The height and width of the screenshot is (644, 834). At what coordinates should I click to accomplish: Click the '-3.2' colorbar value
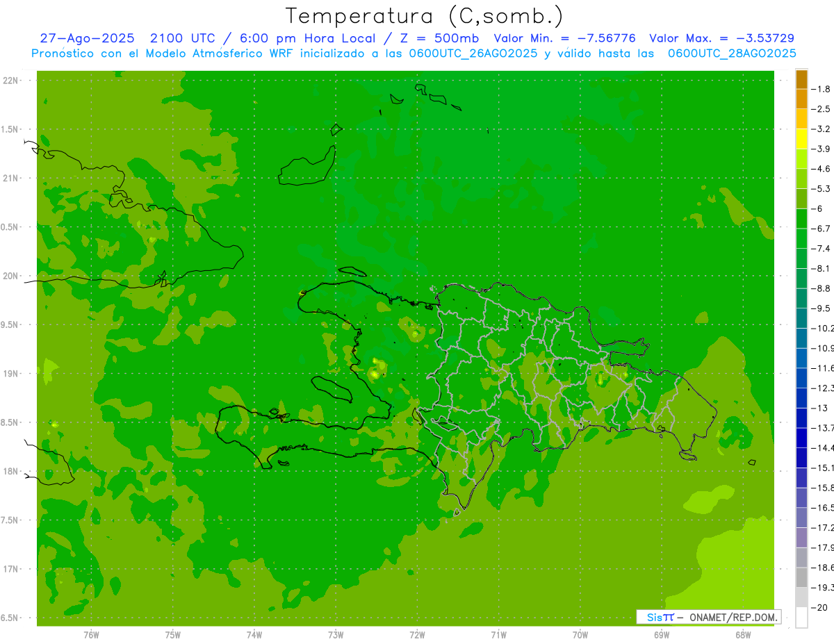click(821, 129)
